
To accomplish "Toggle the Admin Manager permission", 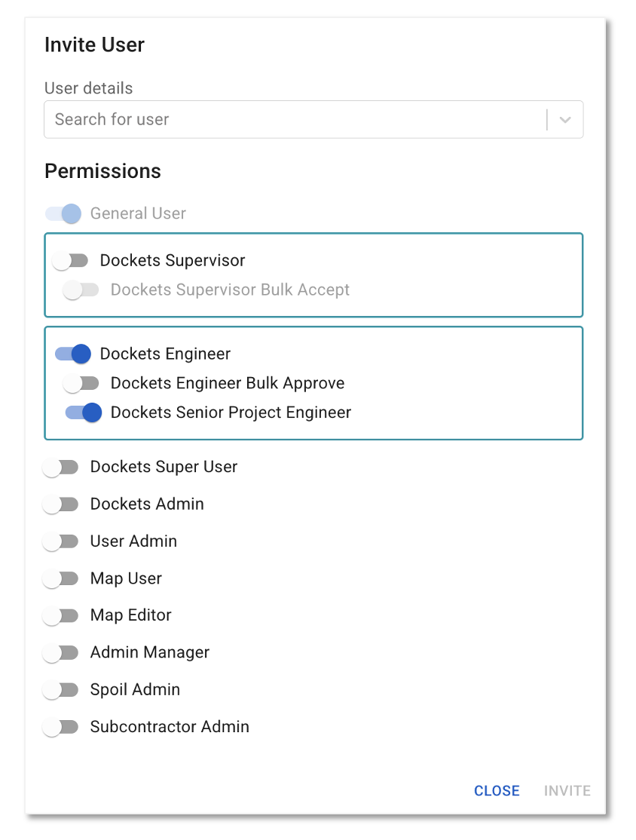I will click(x=60, y=652).
